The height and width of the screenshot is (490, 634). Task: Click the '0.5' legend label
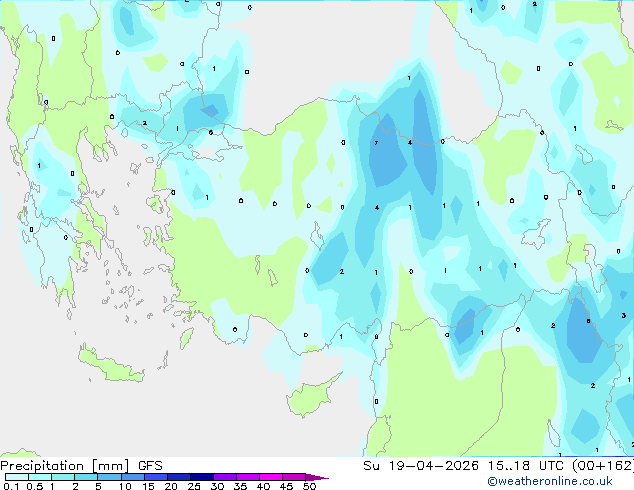point(34,486)
